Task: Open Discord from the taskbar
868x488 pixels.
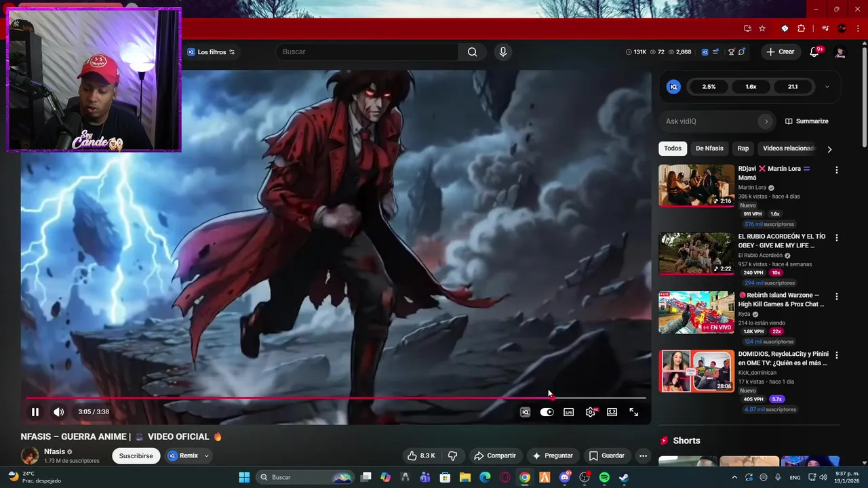Action: [x=565, y=477]
